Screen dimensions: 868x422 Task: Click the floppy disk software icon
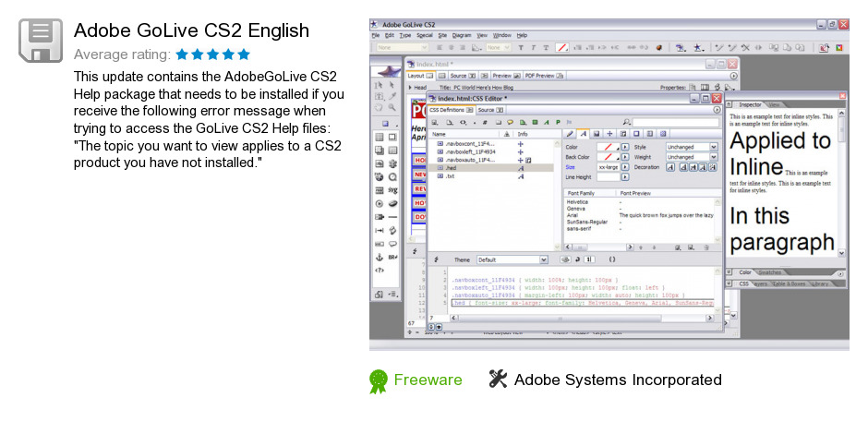tap(41, 41)
